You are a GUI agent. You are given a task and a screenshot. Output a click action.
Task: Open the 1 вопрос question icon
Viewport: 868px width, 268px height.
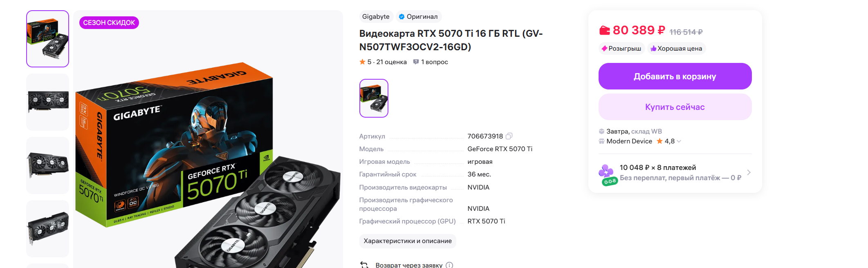pos(416,62)
